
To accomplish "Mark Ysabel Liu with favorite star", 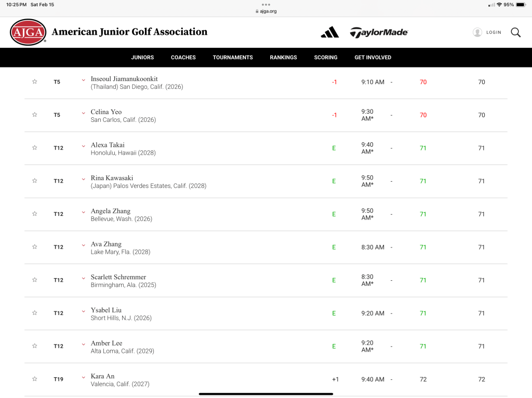I will (35, 313).
